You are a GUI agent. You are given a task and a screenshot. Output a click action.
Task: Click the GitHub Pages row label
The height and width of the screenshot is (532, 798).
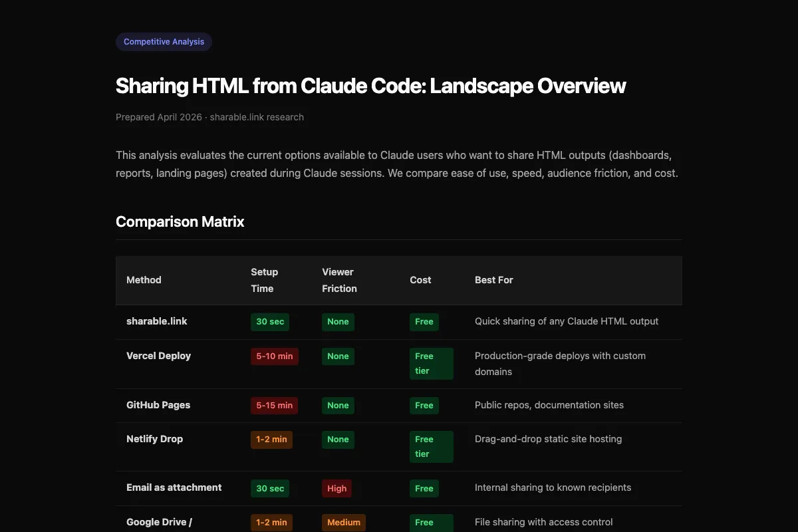point(158,405)
